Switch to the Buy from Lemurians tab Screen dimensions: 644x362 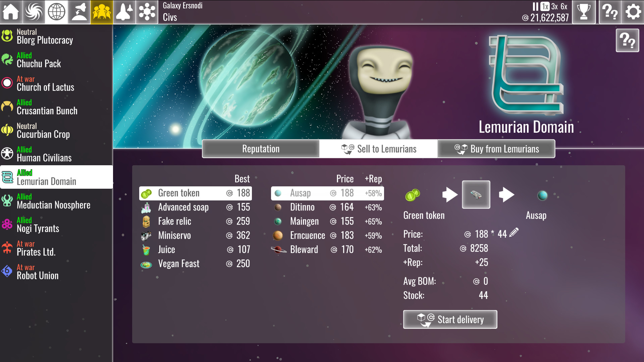(496, 148)
